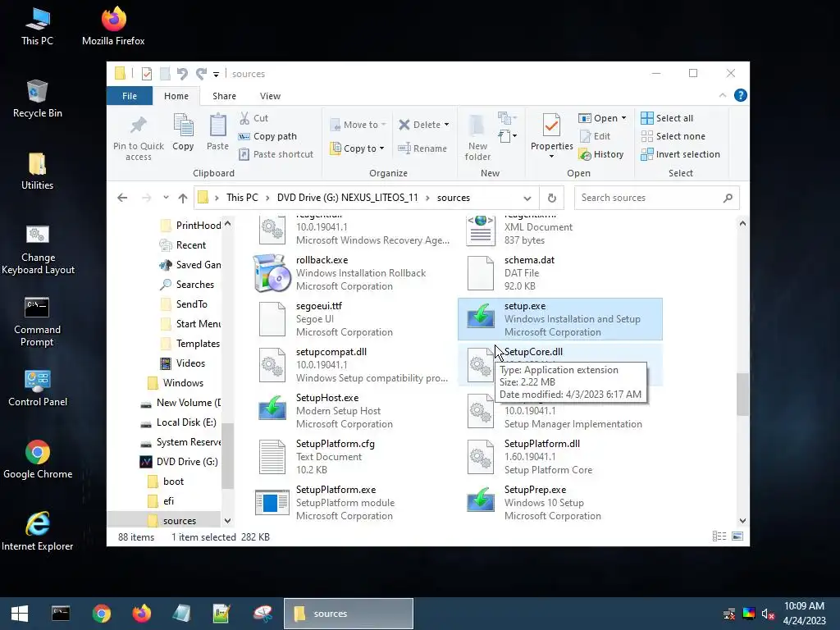Open Customize Quick Access Toolbar dropdown
This screenshot has width=840, height=630.
pos(216,74)
